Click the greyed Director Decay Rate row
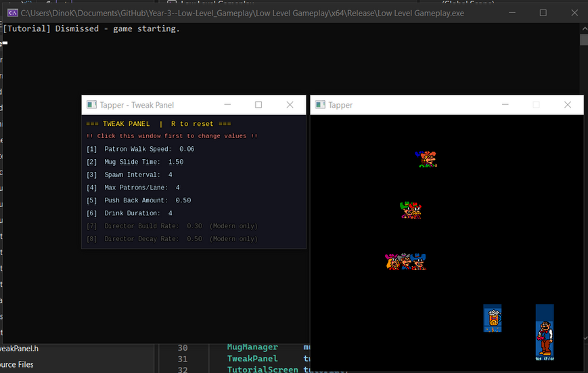Image resolution: width=588 pixels, height=373 pixels. (x=172, y=239)
